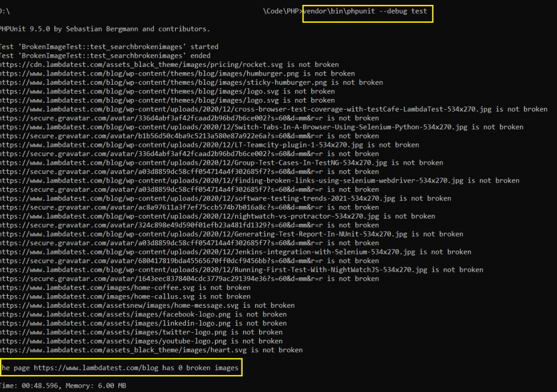Click the '0 broken images' summary line
This screenshot has width=557, height=392.
[120, 368]
